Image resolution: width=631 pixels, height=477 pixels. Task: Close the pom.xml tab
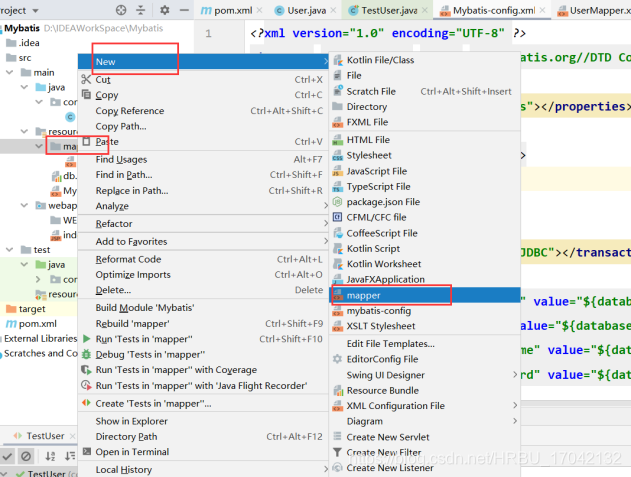(260, 10)
